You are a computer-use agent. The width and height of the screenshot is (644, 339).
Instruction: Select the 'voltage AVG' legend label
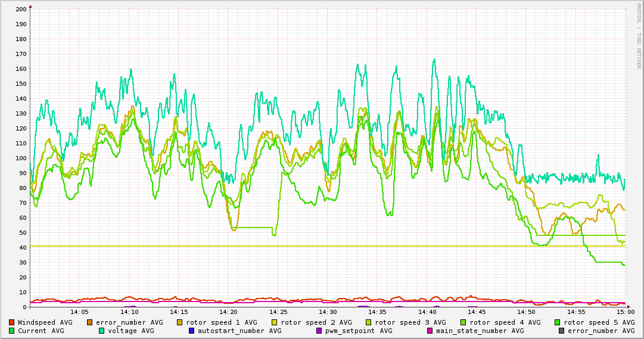click(x=131, y=331)
